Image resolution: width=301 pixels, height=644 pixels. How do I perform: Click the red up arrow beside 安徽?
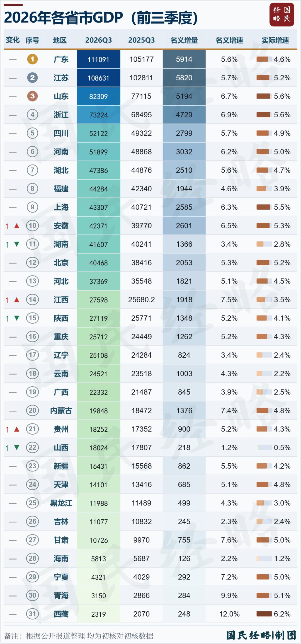(x=17, y=226)
